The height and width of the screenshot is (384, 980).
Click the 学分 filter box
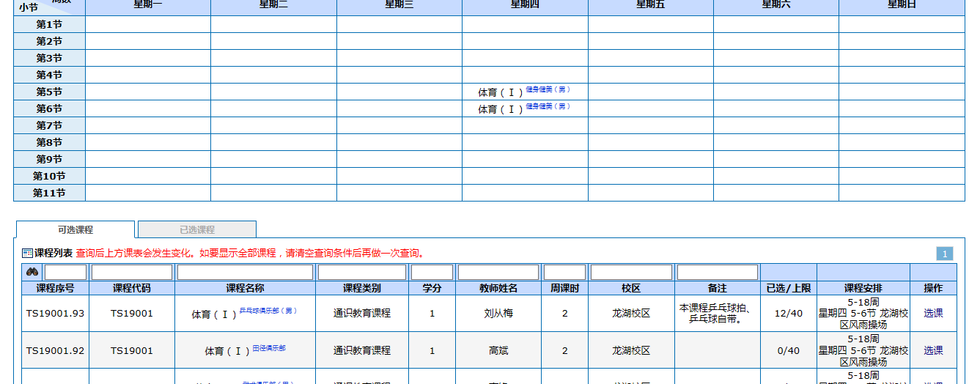point(432,272)
